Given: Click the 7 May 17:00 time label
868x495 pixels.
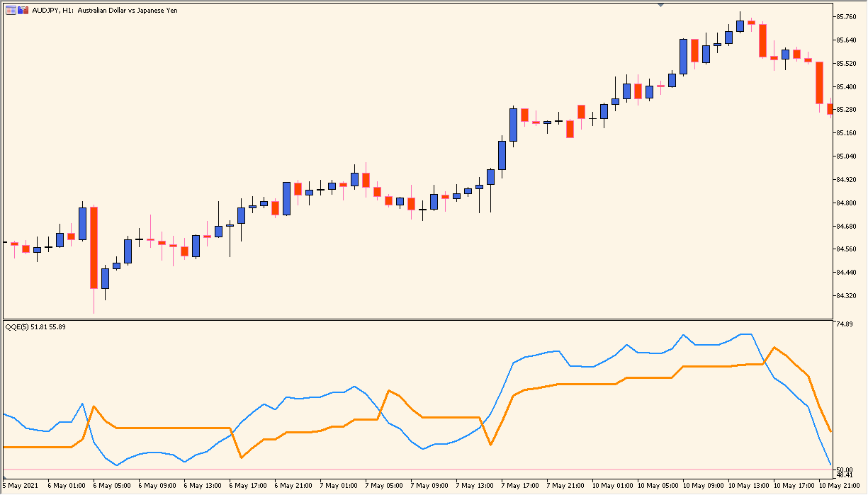Looking at the screenshot, I should [x=521, y=486].
